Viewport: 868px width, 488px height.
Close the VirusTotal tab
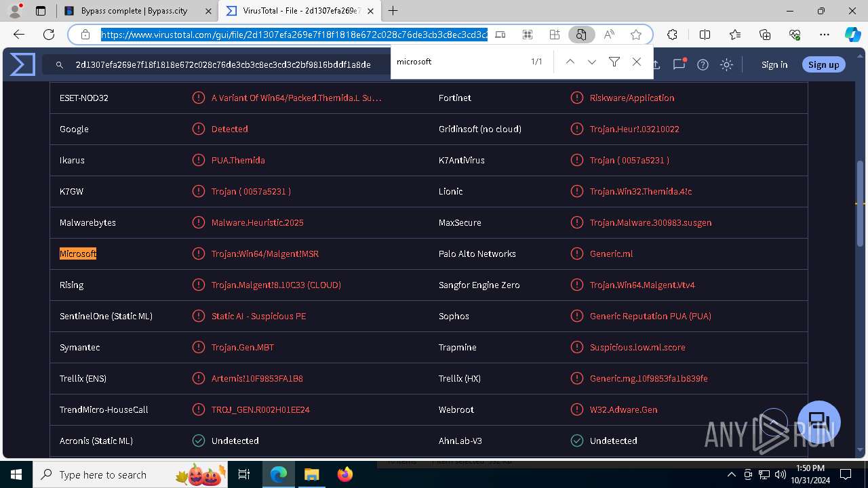click(370, 11)
